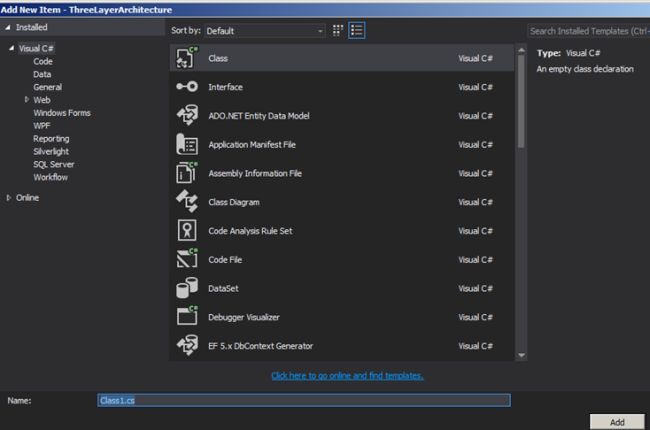Viewport: 650px width, 430px height.
Task: Expand the Web tree node
Action: click(27, 100)
